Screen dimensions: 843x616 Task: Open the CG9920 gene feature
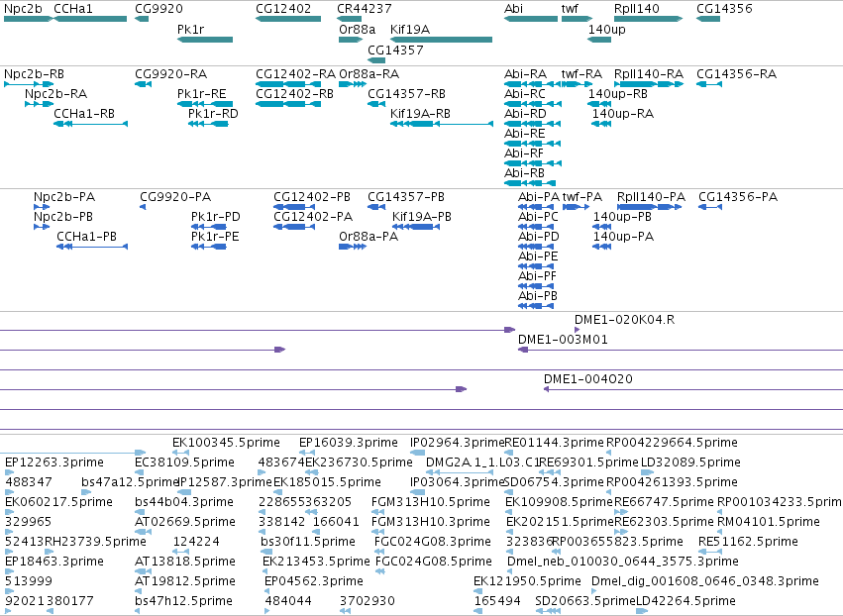pos(142,19)
